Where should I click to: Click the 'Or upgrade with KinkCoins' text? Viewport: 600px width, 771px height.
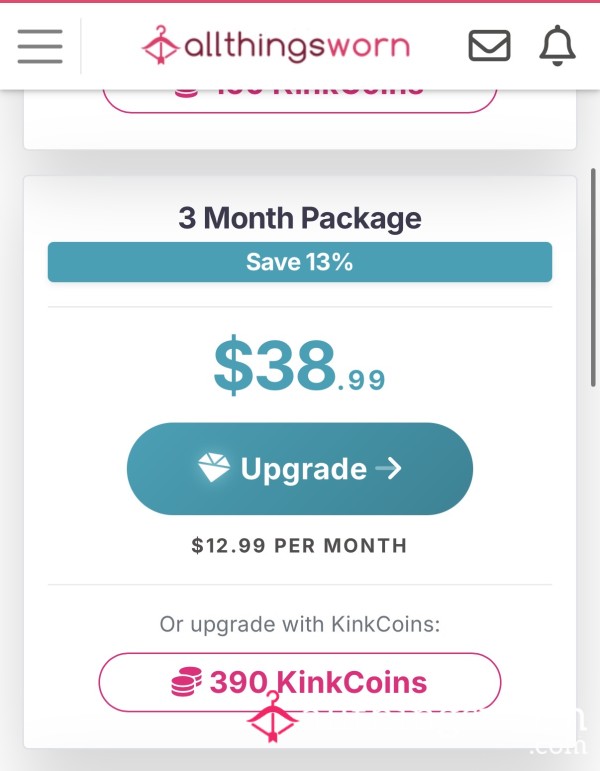pyautogui.click(x=300, y=624)
